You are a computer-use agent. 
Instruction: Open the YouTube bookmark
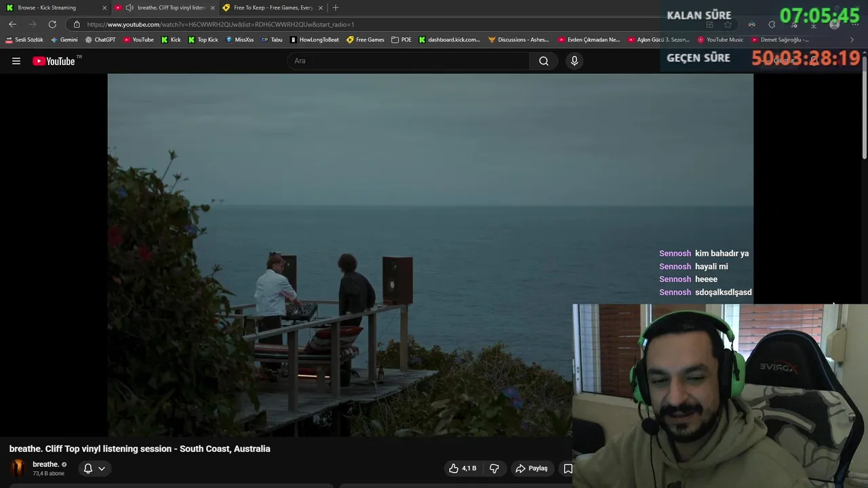point(138,40)
